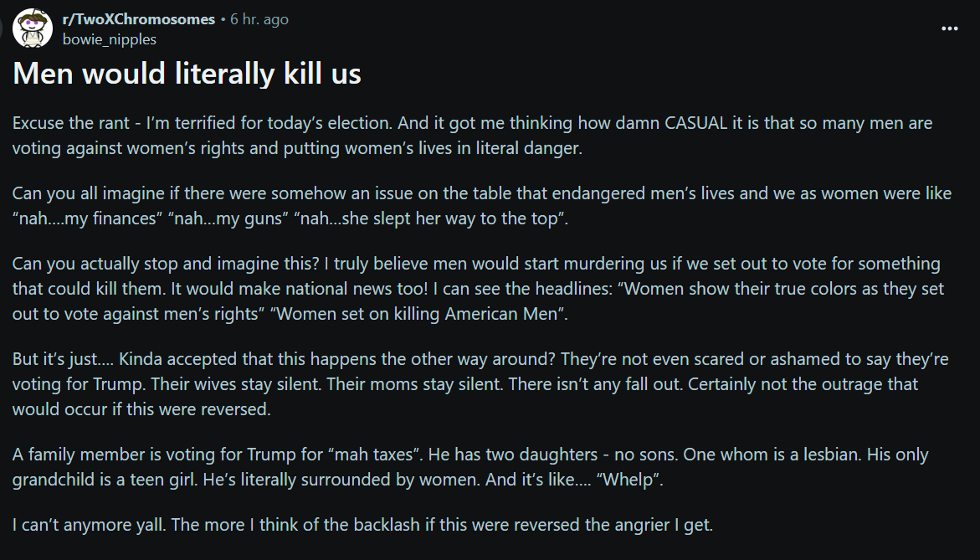Click the TwoXChromosomes subreddit avatar icon
Screen dimensions: 980x560
(x=33, y=28)
